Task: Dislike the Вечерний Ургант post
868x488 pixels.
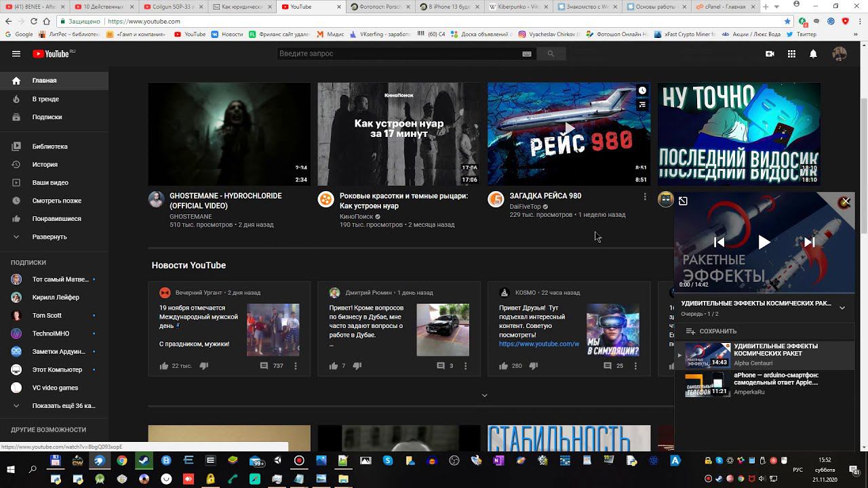Action: pyautogui.click(x=204, y=366)
